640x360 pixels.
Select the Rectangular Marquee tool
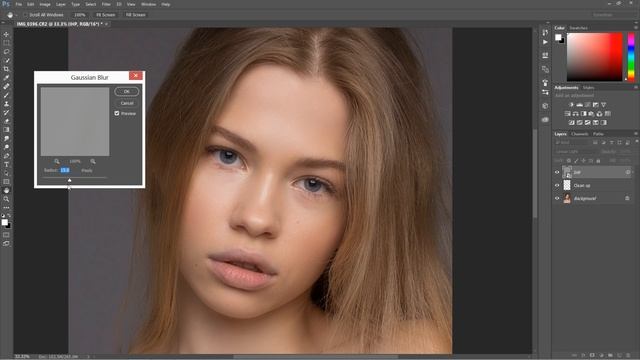(6, 43)
